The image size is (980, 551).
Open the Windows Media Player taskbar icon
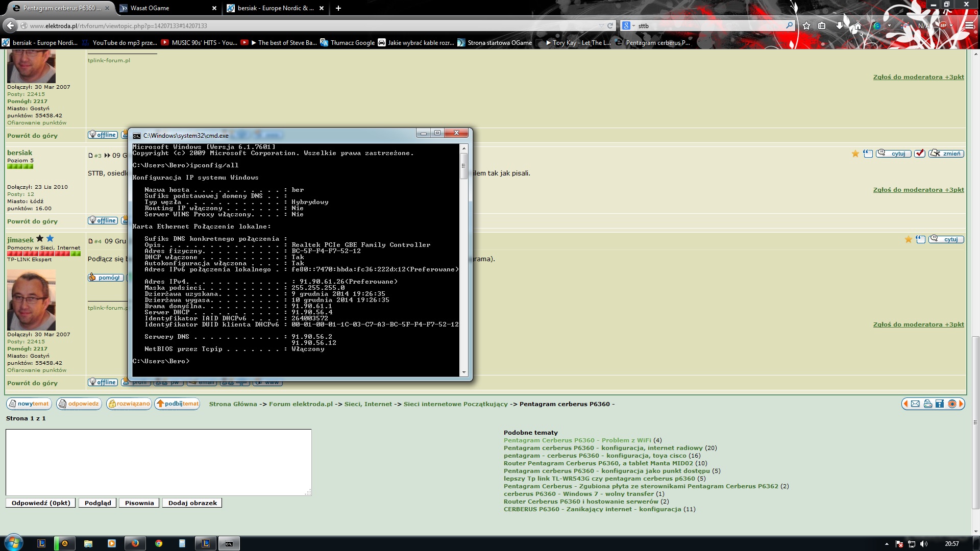coord(112,543)
